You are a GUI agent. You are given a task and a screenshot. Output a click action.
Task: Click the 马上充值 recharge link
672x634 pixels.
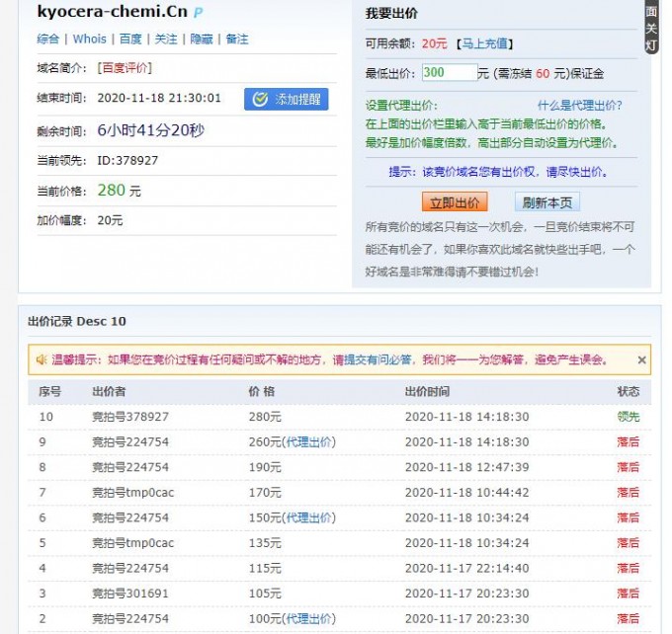[484, 43]
